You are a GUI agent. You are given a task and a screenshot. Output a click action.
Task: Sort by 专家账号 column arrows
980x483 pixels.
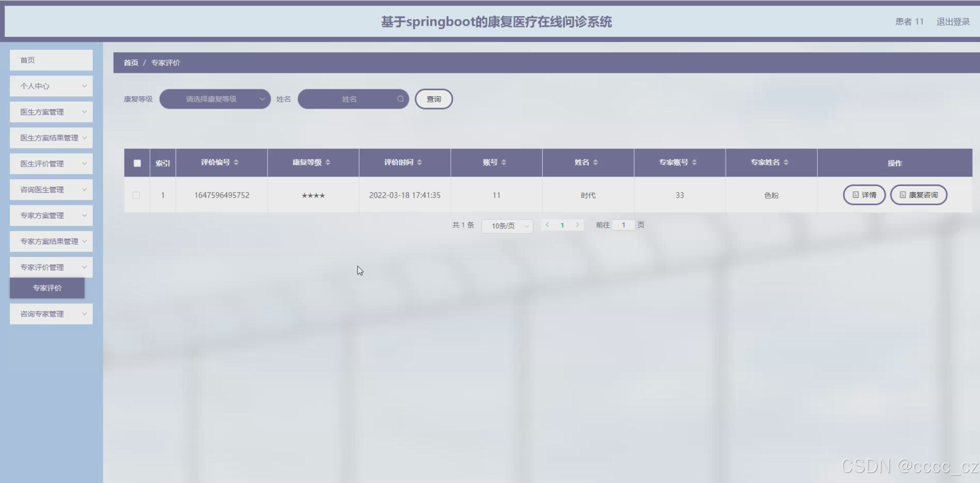coord(694,162)
